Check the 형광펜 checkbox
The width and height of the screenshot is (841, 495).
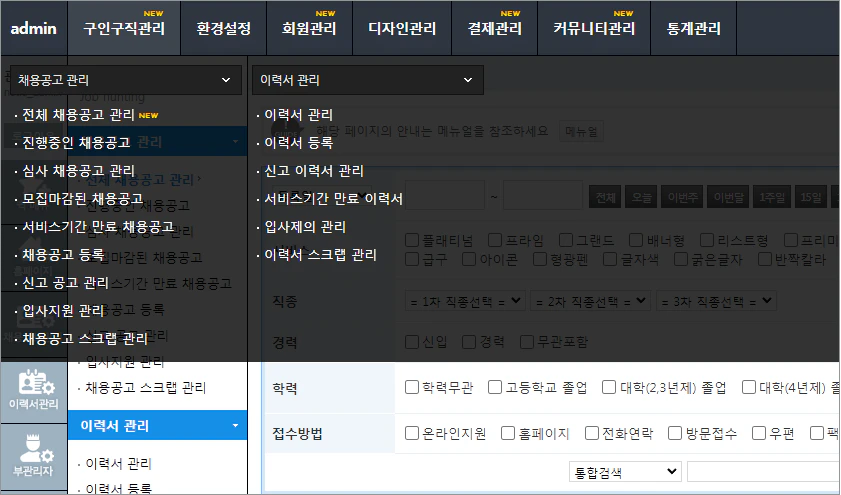[540, 259]
